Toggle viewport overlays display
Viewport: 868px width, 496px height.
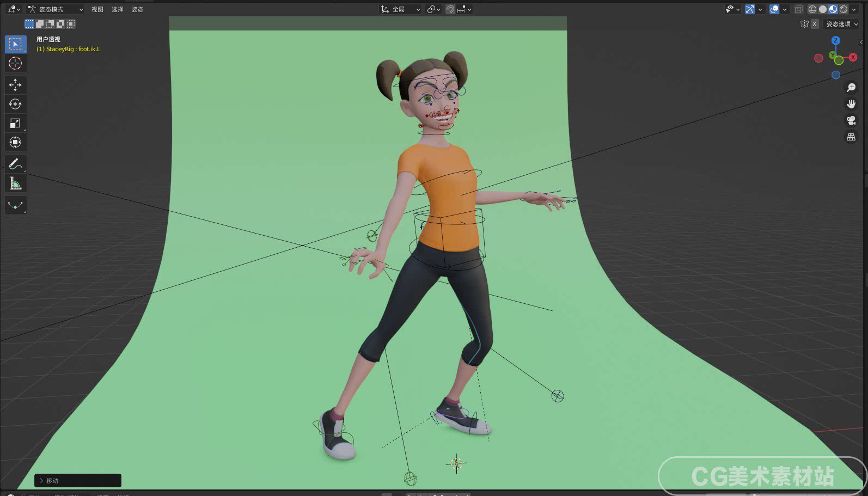pos(774,9)
